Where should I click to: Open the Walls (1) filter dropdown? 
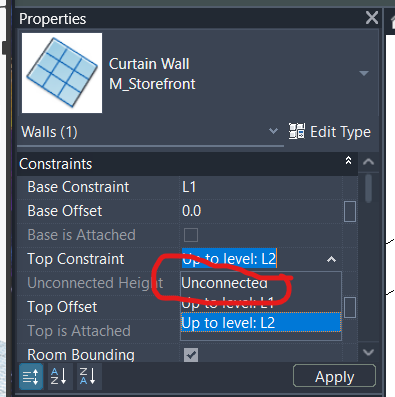[x=273, y=131]
